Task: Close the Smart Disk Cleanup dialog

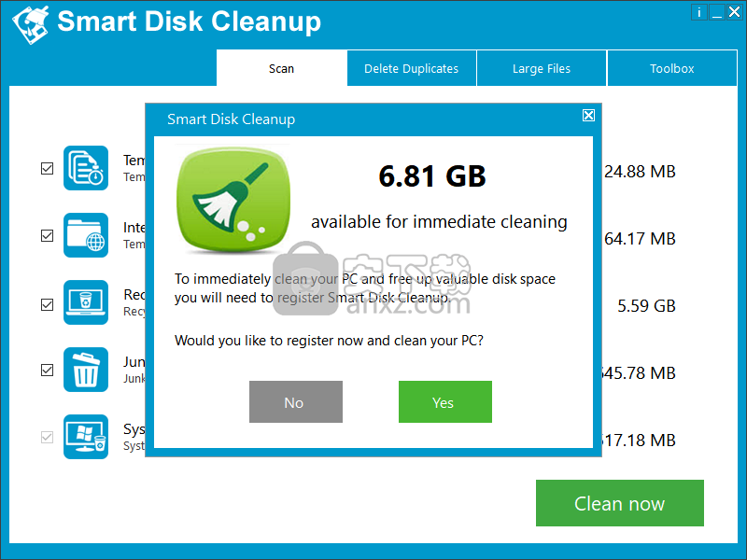Action: (x=588, y=116)
